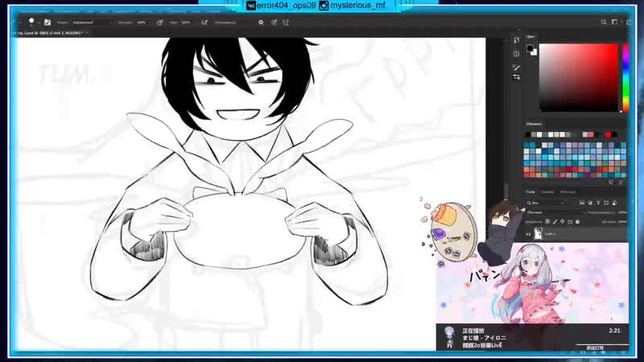Click the lock all layer icon

(x=577, y=221)
